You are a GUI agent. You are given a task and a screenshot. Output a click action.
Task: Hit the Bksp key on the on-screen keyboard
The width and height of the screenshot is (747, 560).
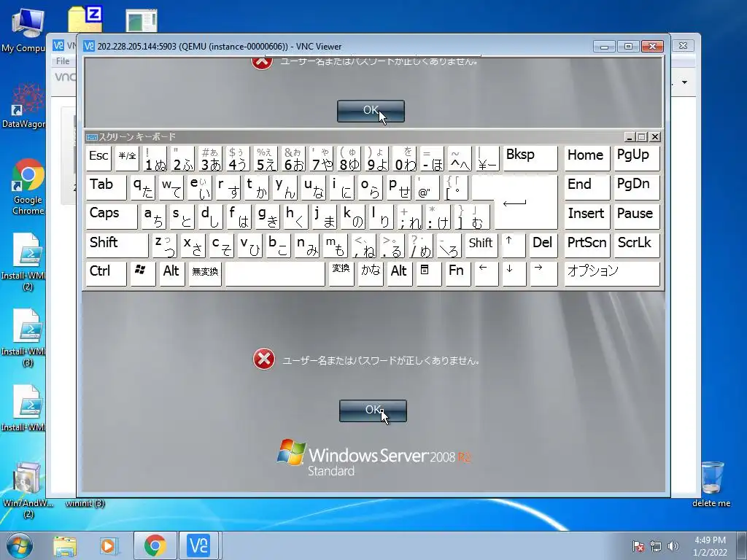530,158
